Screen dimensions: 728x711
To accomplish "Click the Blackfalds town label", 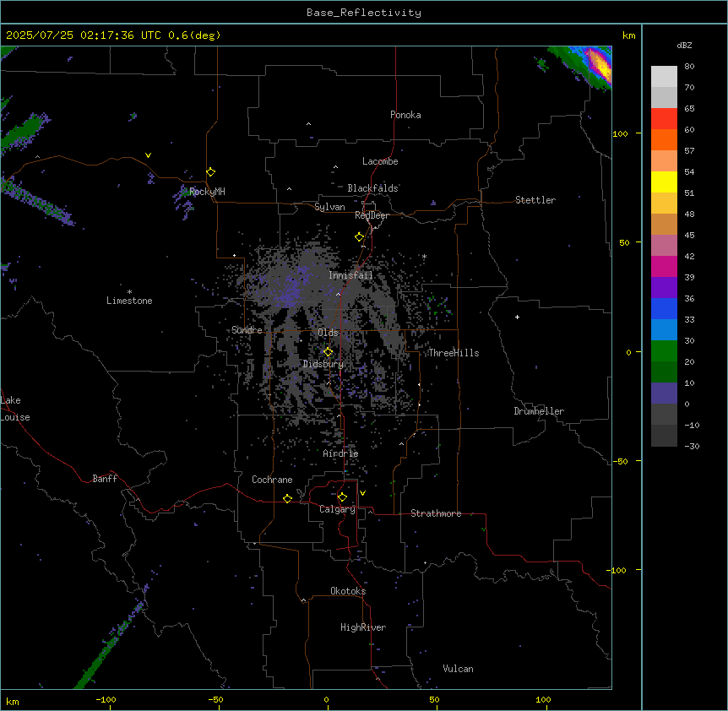I will 372,188.
